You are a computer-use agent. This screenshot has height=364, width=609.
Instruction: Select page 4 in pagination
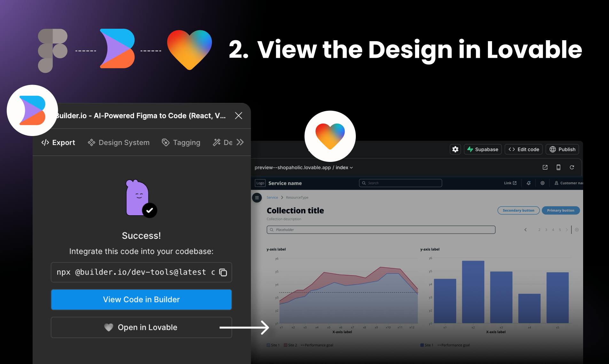point(553,230)
